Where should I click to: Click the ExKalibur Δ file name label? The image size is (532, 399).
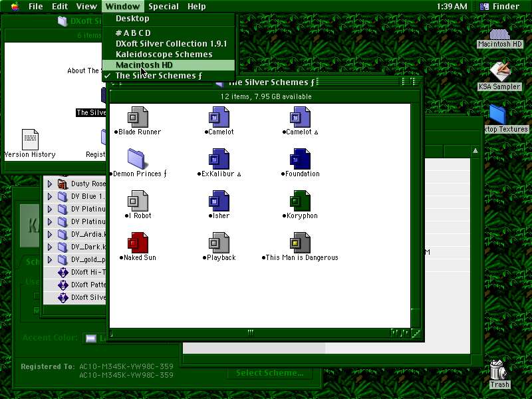click(219, 174)
